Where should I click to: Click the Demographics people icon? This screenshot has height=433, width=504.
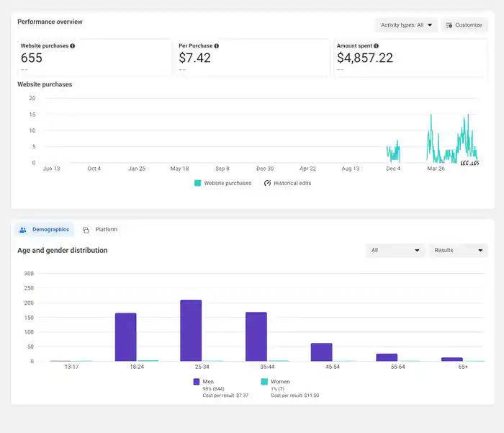click(x=23, y=230)
